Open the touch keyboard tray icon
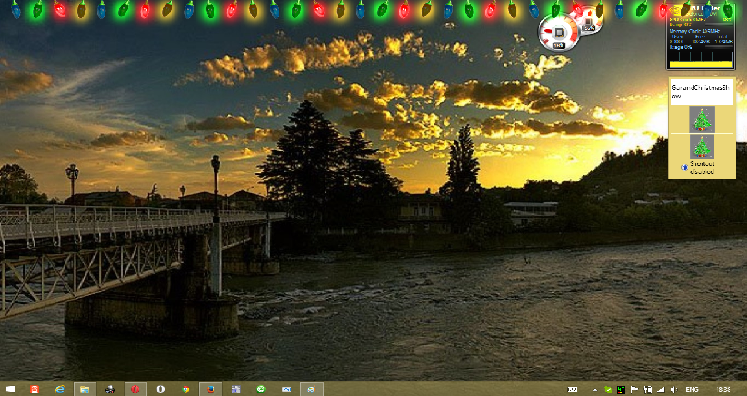This screenshot has width=747, height=396. (573, 389)
